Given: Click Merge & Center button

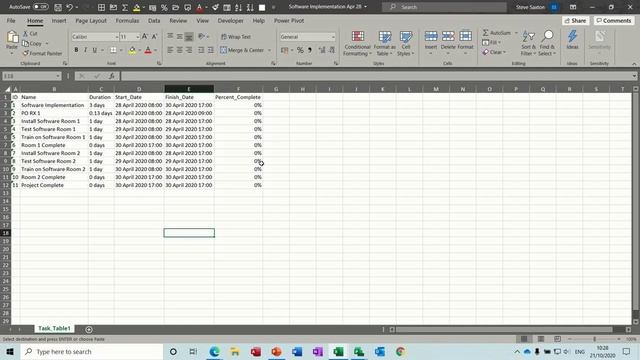Looking at the screenshot, I should [x=242, y=50].
